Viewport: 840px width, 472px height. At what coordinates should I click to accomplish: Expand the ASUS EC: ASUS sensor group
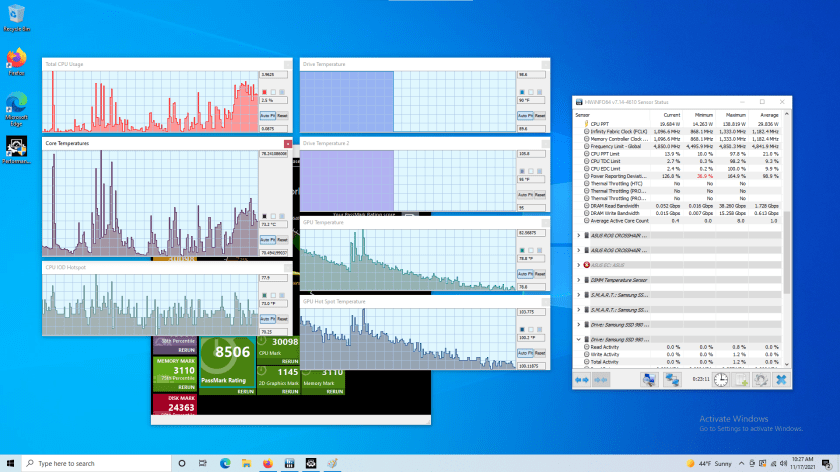(x=579, y=264)
